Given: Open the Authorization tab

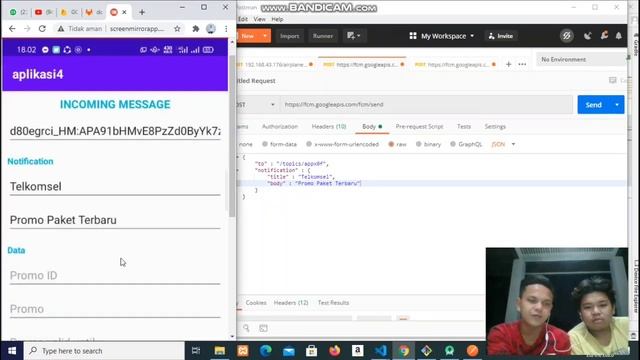Looking at the screenshot, I should pos(280,127).
